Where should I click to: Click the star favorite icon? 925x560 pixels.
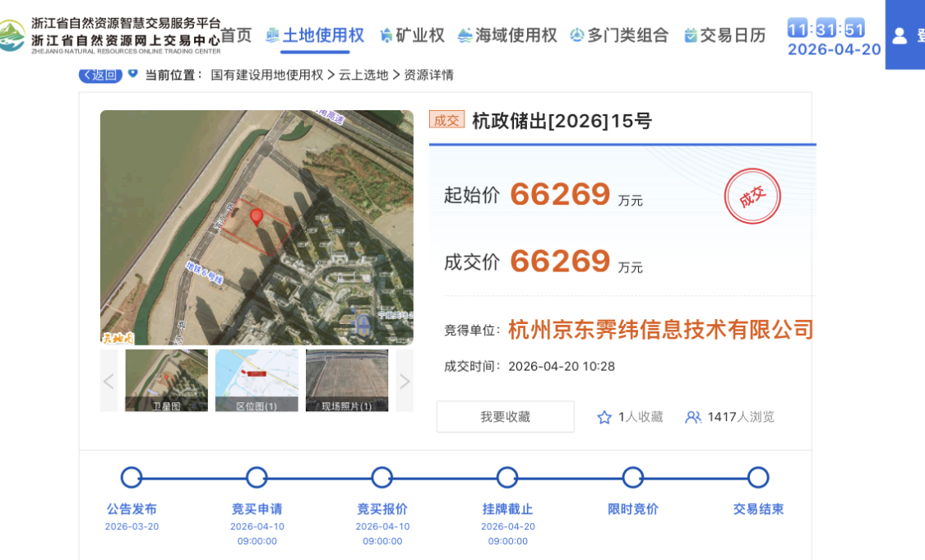point(604,417)
